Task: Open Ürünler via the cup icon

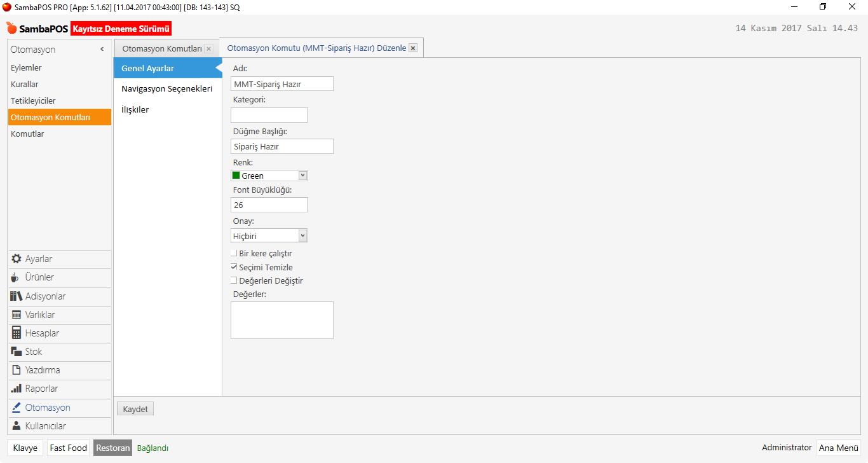Action: (x=16, y=277)
